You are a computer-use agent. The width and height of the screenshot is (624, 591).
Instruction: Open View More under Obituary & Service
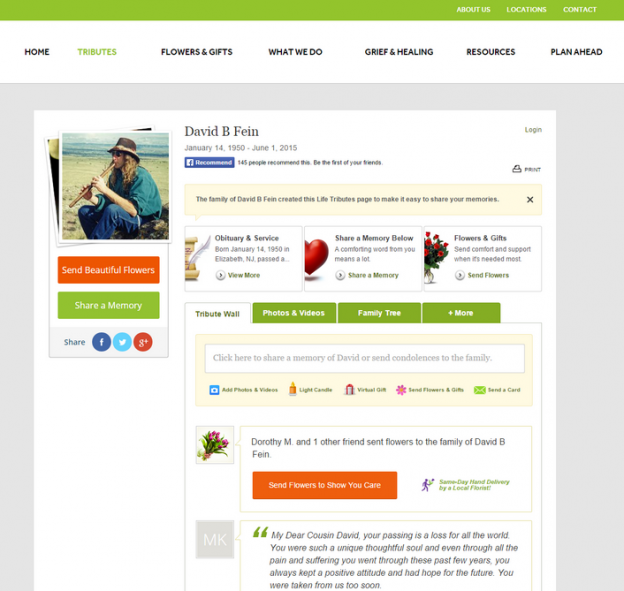(x=238, y=275)
